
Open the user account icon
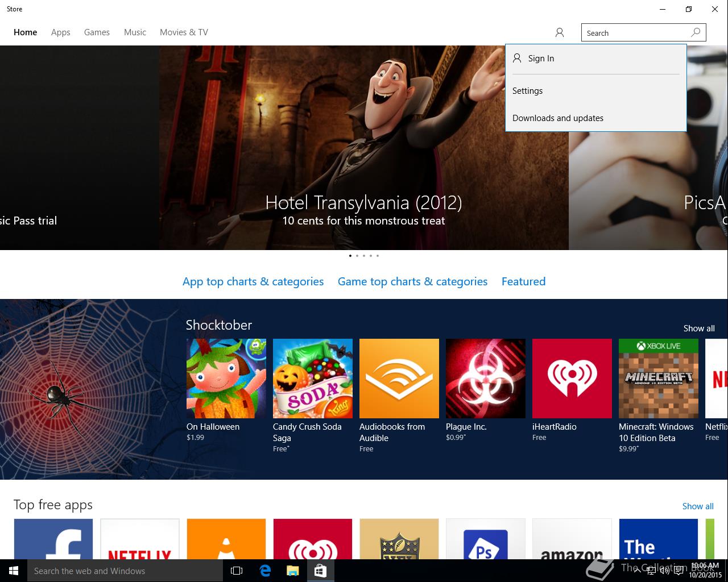(x=560, y=32)
